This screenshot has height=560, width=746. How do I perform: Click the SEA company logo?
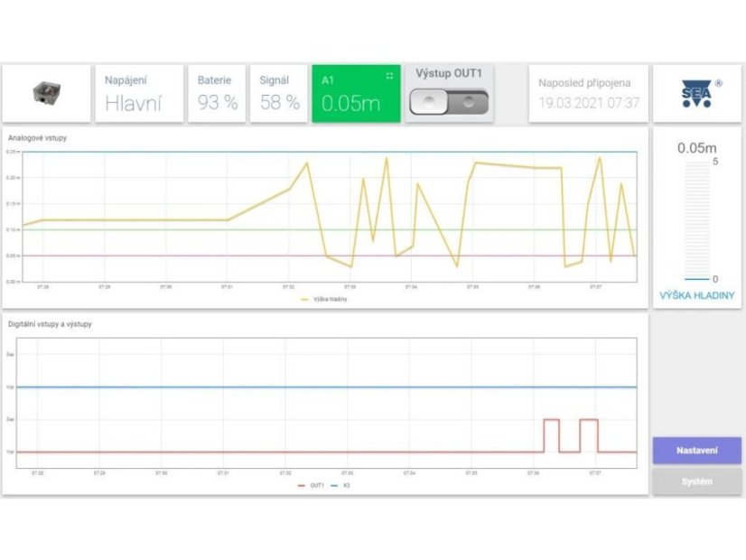pyautogui.click(x=696, y=94)
